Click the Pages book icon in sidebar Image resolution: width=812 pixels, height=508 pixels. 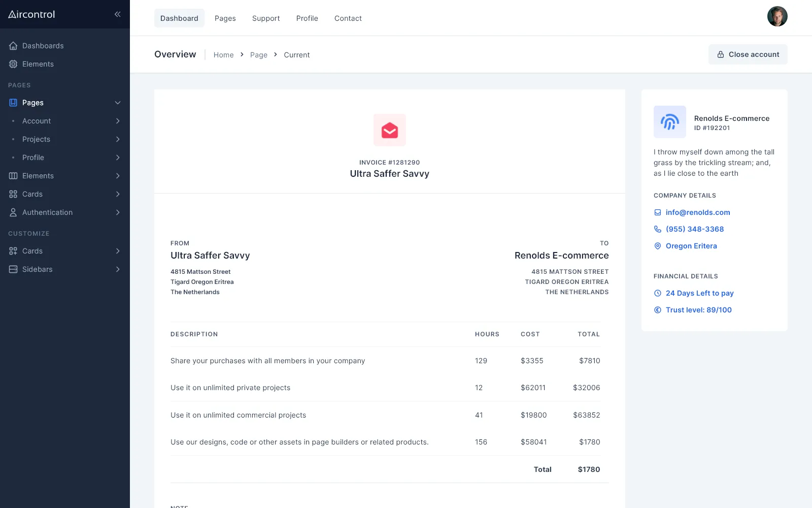pyautogui.click(x=13, y=103)
